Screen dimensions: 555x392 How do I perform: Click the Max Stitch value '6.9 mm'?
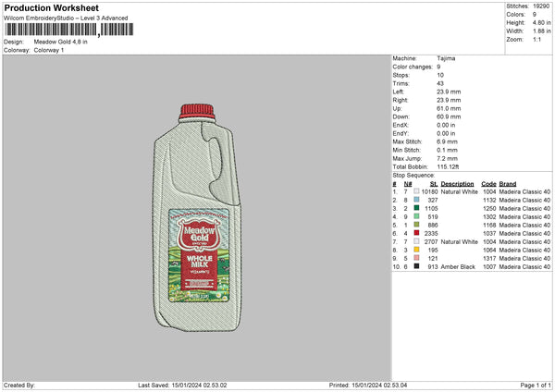[x=447, y=141]
